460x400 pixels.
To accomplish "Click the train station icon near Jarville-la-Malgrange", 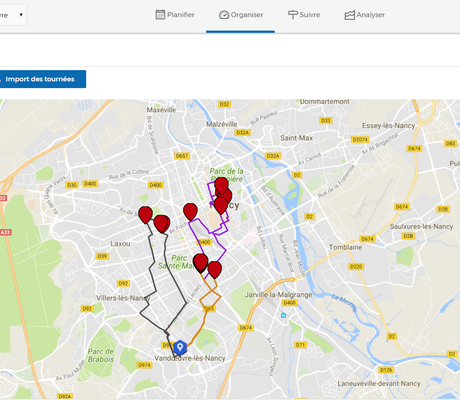I will 283,315.
